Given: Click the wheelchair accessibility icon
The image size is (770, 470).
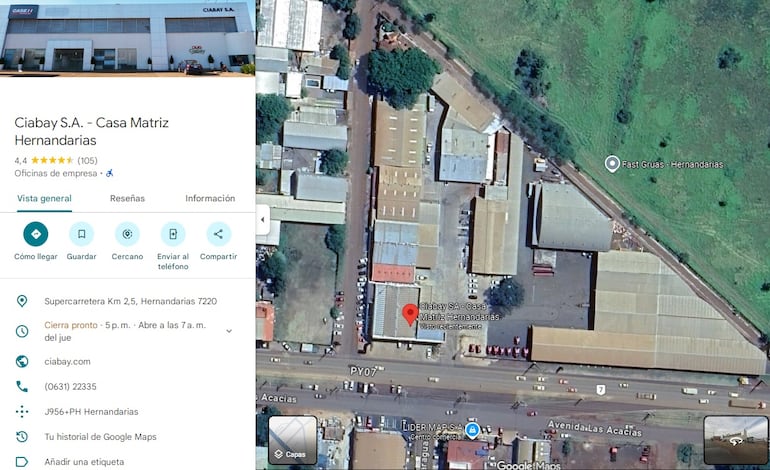Looking at the screenshot, I should click(x=110, y=173).
